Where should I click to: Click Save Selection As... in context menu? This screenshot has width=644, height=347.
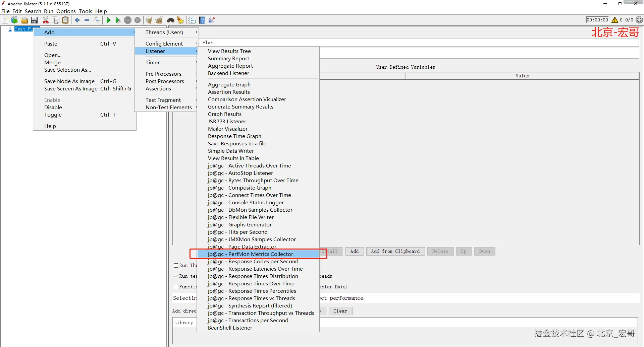click(85, 70)
